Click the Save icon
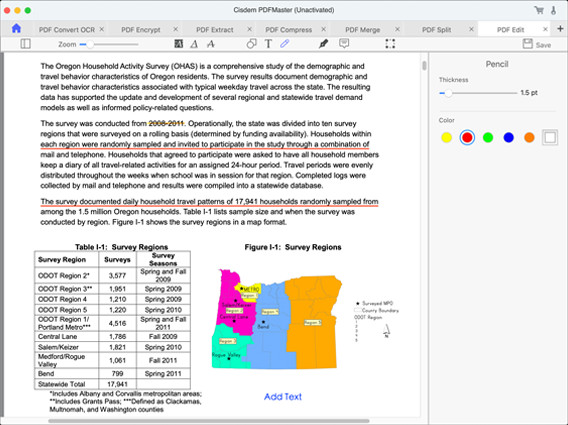Viewport: 568px width, 425px height. (528, 44)
